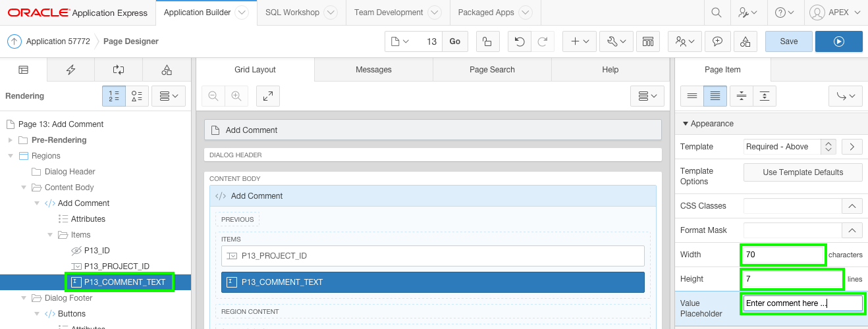Toggle group by processing order view

tap(114, 96)
